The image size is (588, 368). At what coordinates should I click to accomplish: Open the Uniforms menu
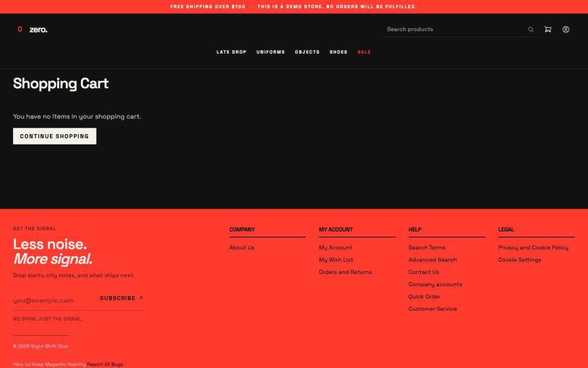(271, 52)
